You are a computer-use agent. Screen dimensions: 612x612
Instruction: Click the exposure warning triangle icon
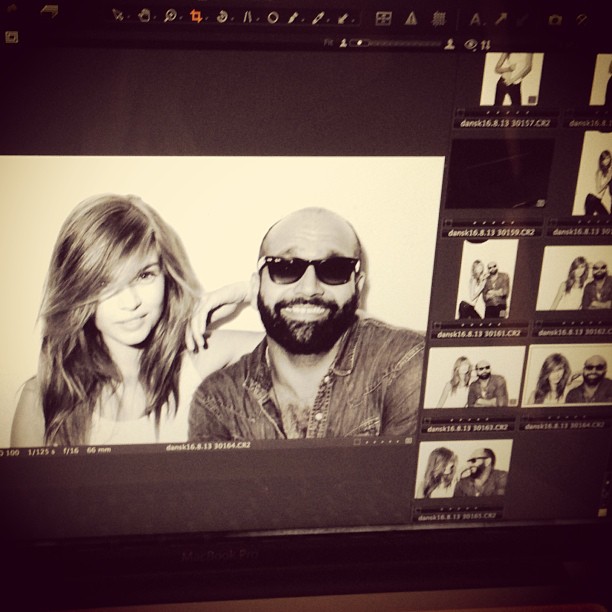411,18
